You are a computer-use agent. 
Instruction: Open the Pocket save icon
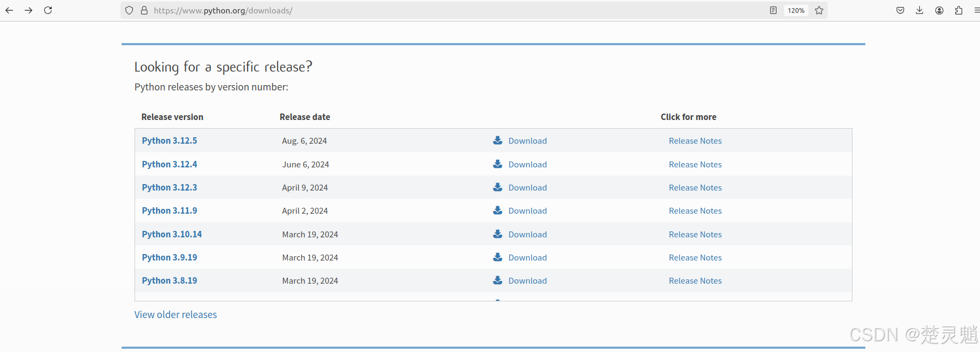click(900, 10)
